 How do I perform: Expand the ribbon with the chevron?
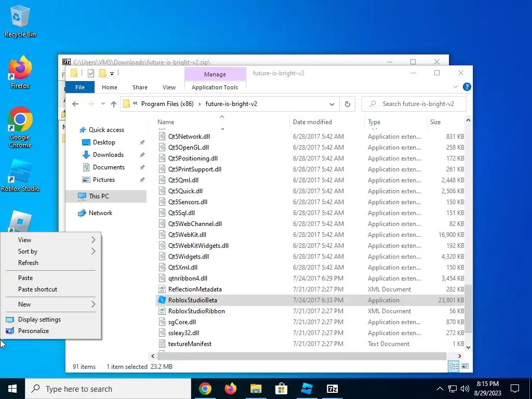456,87
